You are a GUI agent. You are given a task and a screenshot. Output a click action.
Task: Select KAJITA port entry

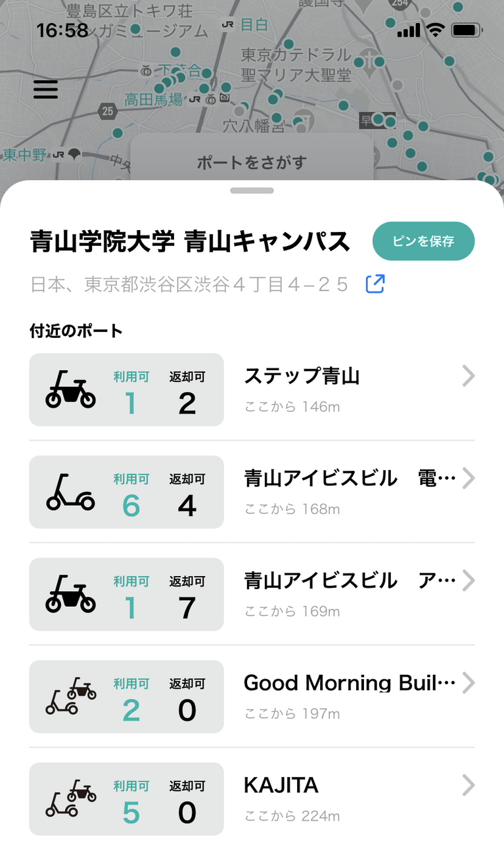252,798
